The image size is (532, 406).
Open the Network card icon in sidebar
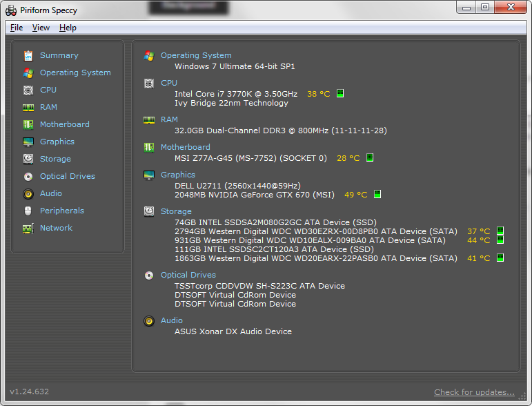click(28, 229)
